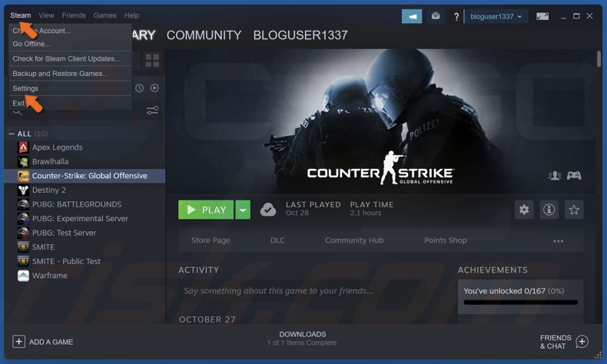
Task: Click the announcements megaphone icon
Action: (412, 17)
